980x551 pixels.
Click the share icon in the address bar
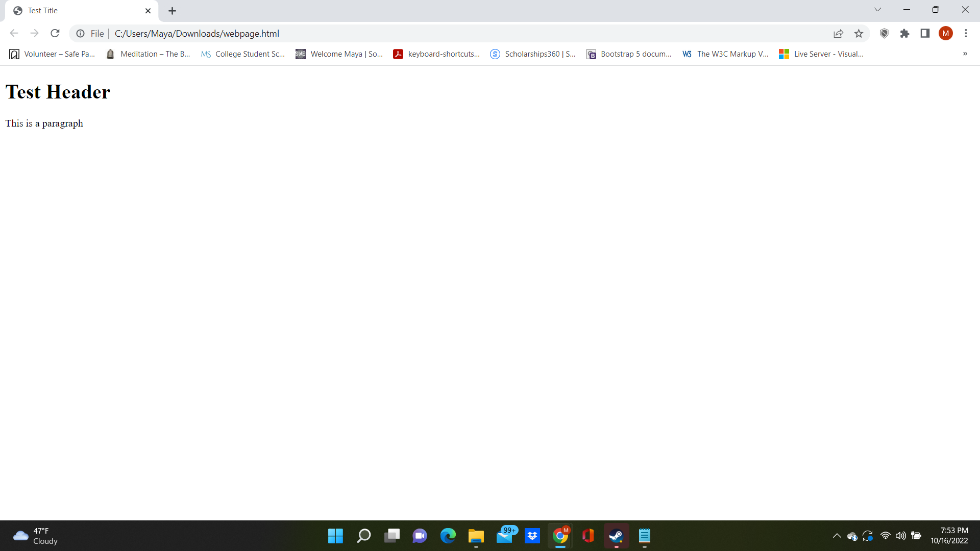pos(839,33)
